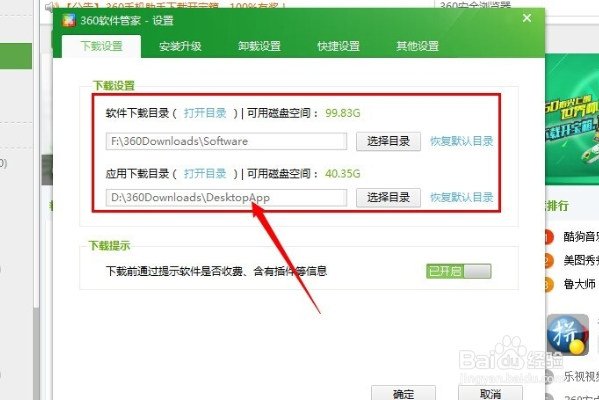599x400 pixels.
Task: Click the 40.35G available disk space value
Action: point(343,174)
